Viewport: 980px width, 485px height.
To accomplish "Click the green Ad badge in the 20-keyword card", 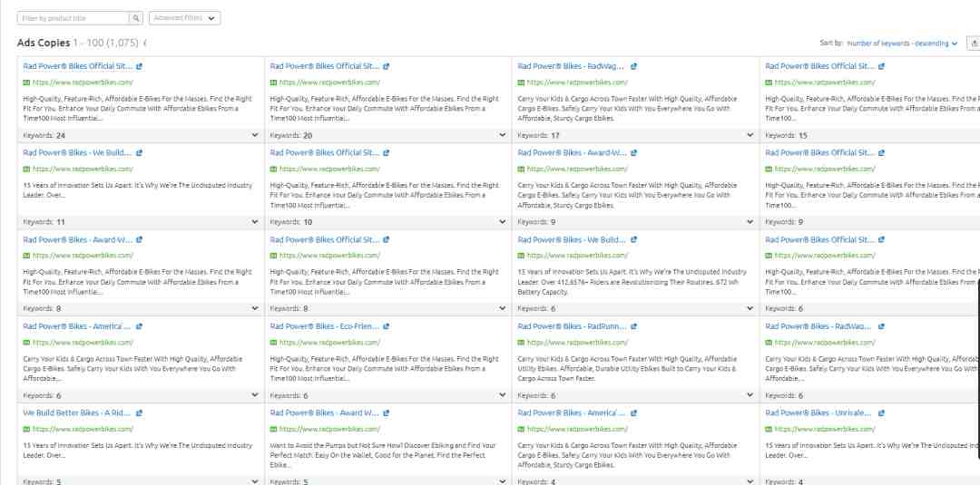I will click(x=273, y=82).
